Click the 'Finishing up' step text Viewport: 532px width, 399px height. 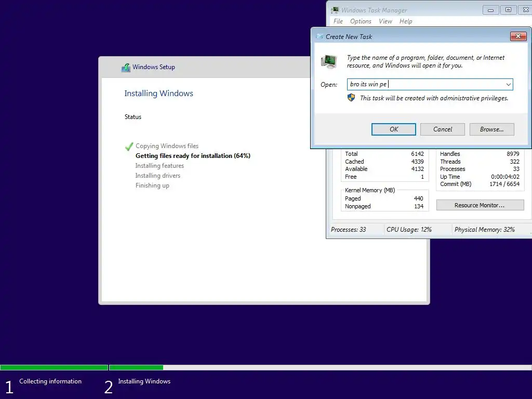coord(152,185)
